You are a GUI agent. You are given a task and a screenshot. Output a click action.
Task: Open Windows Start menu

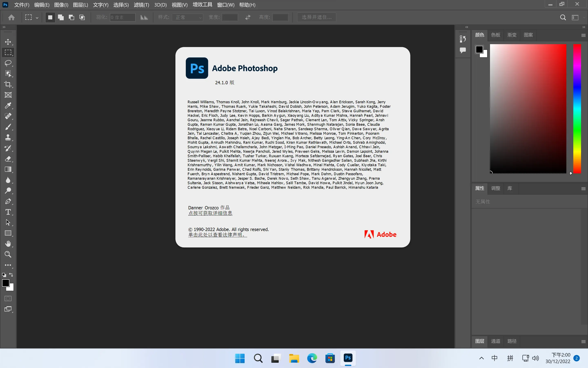240,358
